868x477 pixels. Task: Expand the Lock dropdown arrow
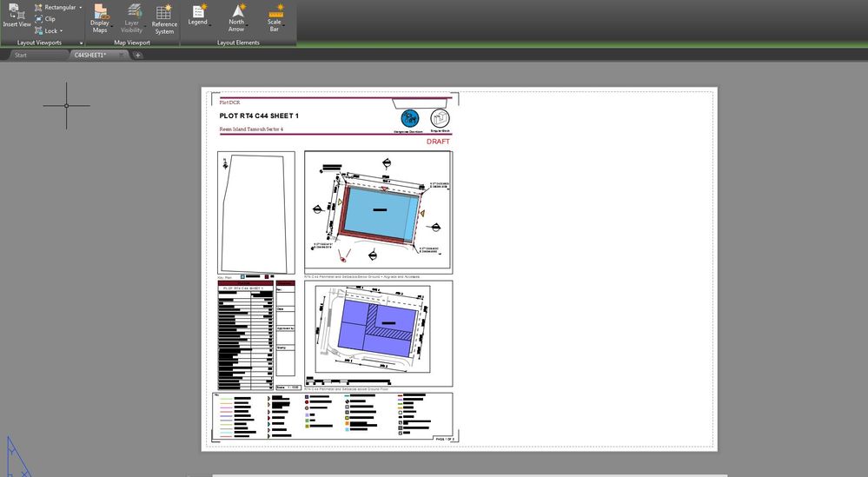point(61,31)
